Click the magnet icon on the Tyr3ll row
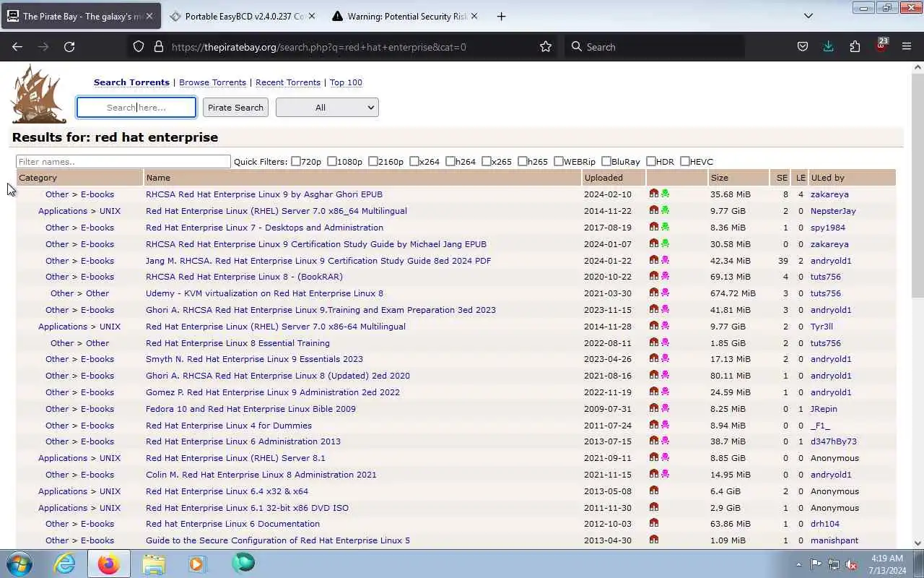Screen dimensions: 924x578 [654, 326]
